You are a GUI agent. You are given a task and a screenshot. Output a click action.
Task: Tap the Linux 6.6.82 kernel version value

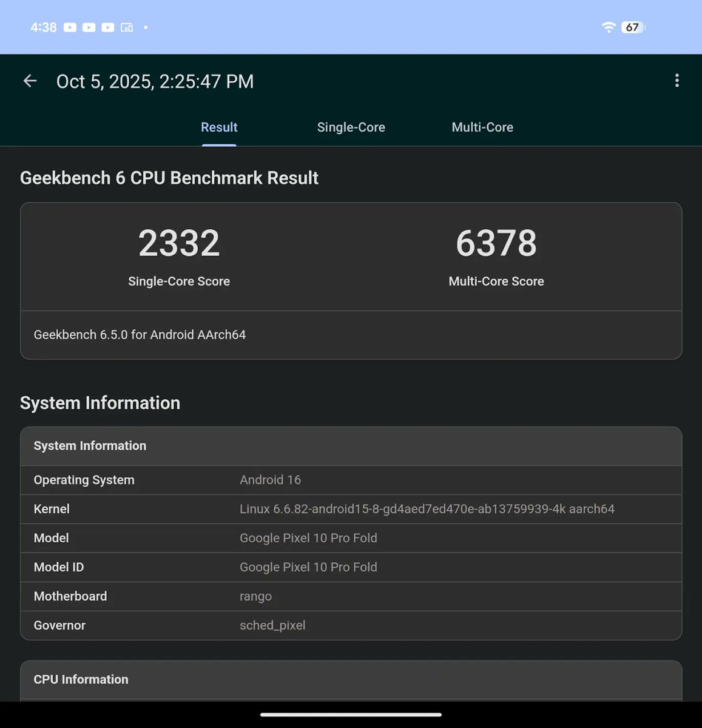[x=427, y=509]
